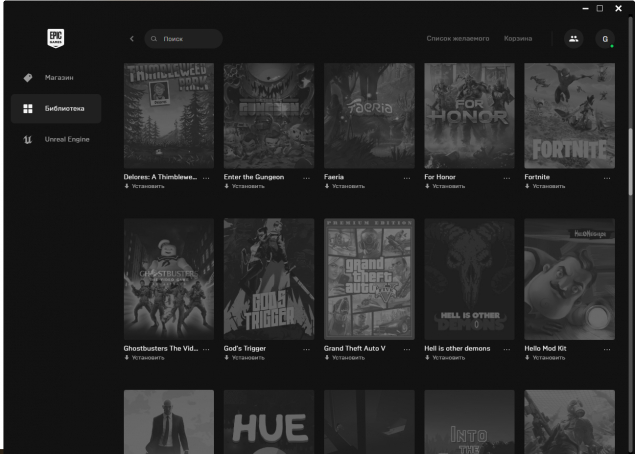Install Fortnite via Установить

[545, 186]
